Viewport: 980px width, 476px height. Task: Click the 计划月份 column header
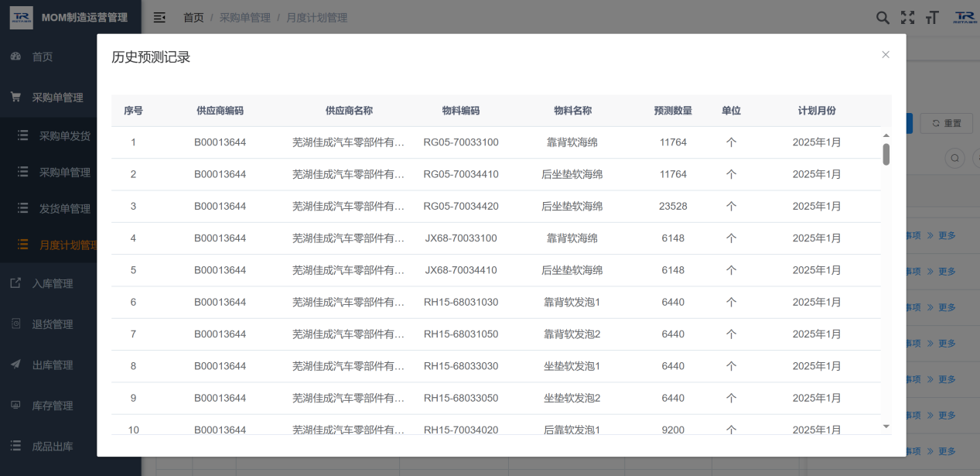817,111
